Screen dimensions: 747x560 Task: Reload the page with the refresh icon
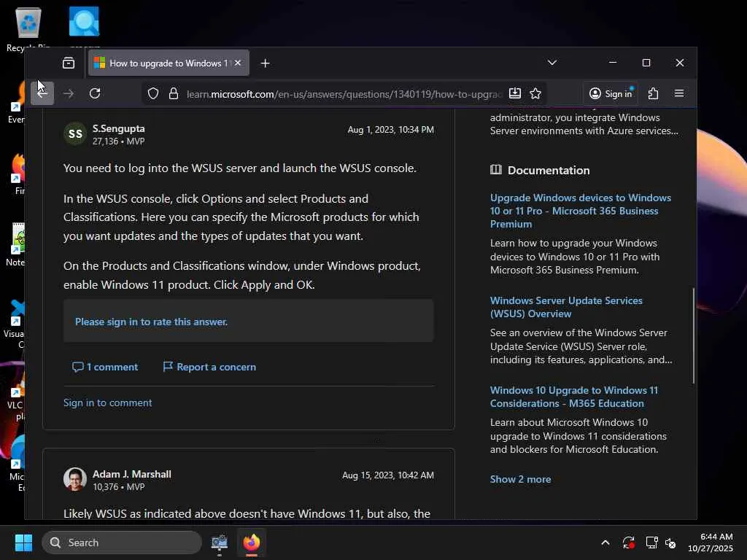(x=95, y=93)
